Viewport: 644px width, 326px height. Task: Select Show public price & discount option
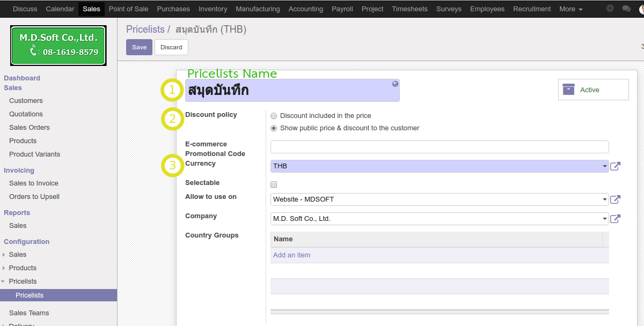[x=274, y=128]
